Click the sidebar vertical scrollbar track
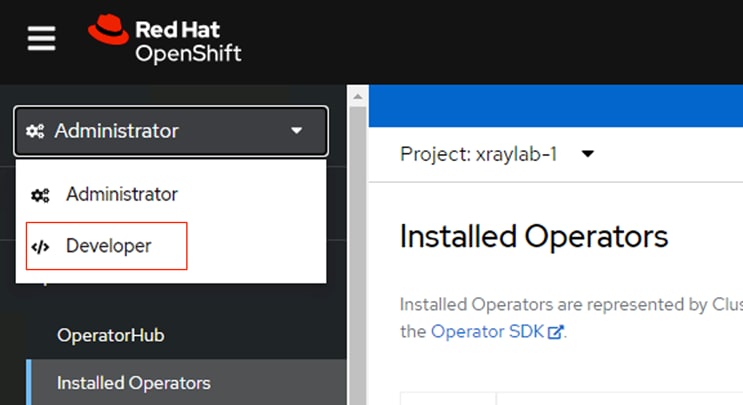The width and height of the screenshot is (743, 405). [358, 256]
